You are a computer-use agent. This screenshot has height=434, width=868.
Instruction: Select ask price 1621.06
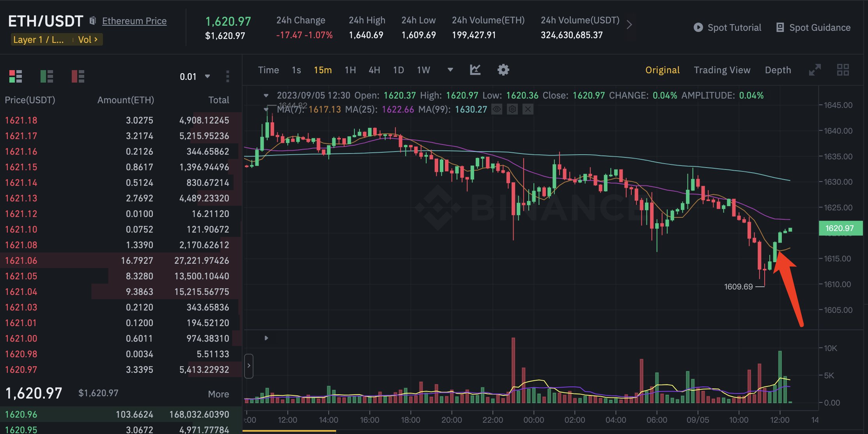[21, 261]
